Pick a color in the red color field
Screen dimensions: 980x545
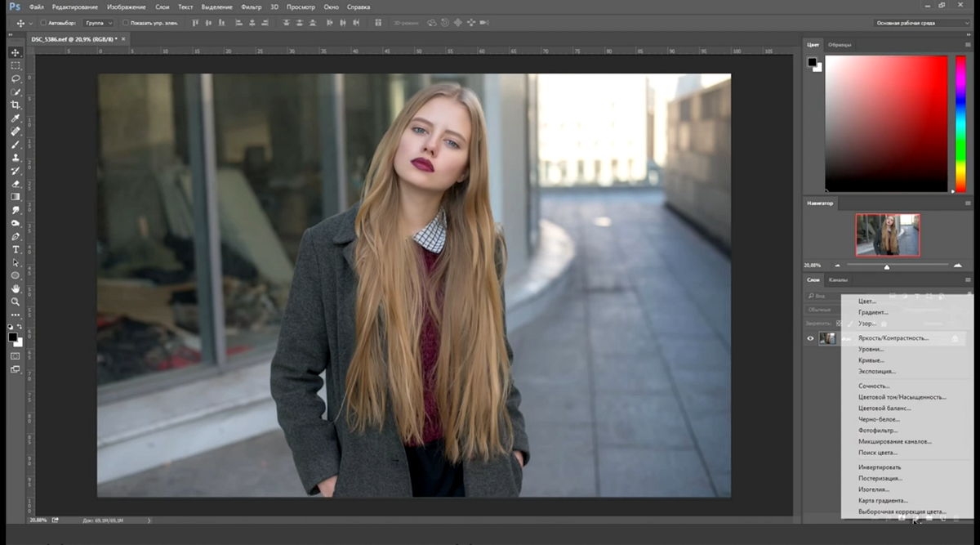(885, 123)
